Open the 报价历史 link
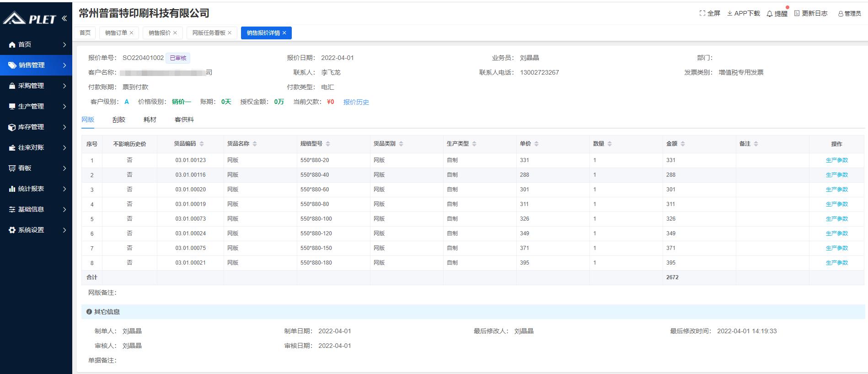Image resolution: width=868 pixels, height=374 pixels. pos(356,102)
